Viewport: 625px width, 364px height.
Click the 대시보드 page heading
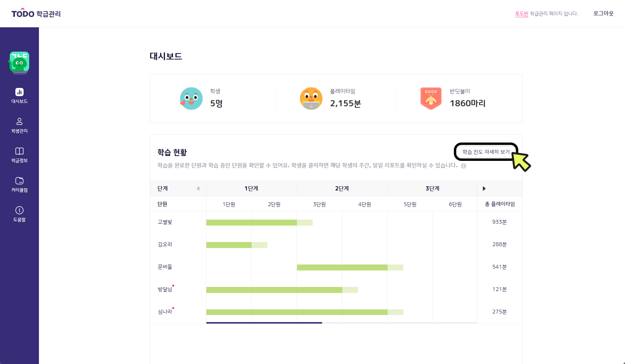166,56
